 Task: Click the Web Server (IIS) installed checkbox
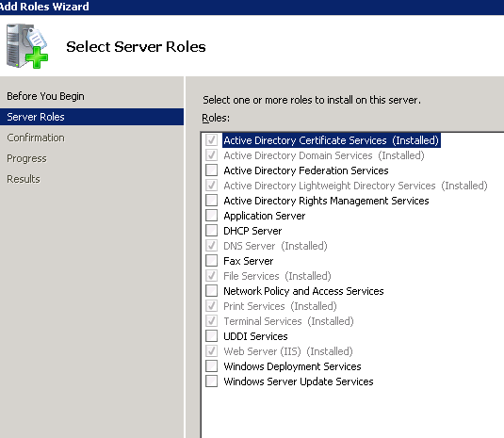click(212, 351)
